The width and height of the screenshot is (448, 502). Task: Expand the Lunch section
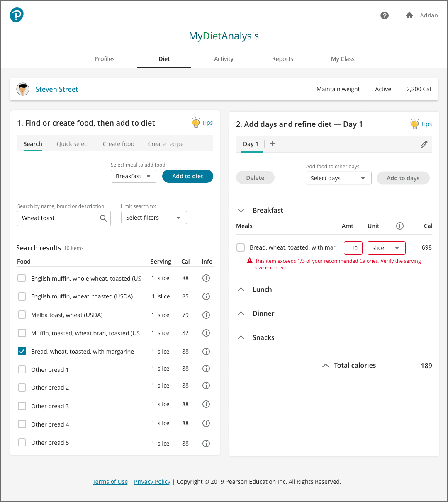(x=241, y=289)
